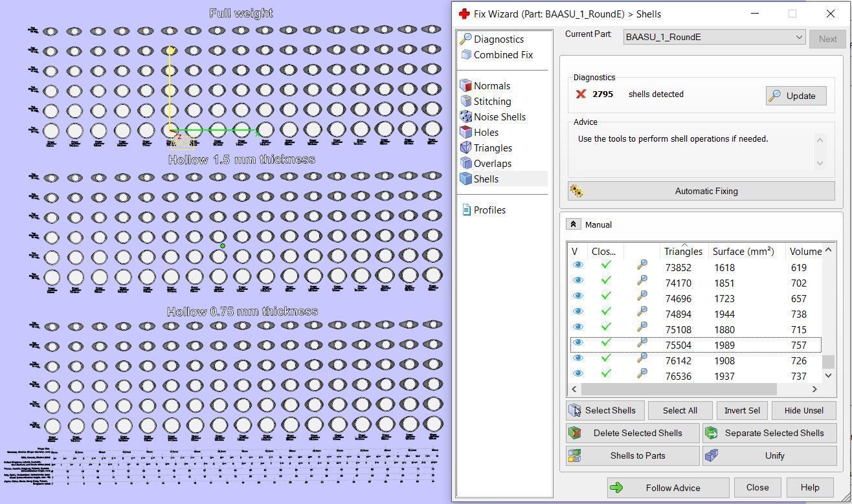Click magnifier icon on row 74170
852x504 pixels.
coord(642,280)
